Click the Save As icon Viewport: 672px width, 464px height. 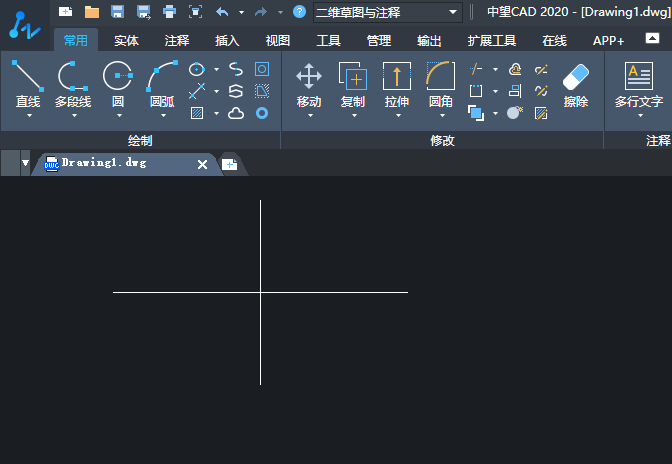[144, 12]
